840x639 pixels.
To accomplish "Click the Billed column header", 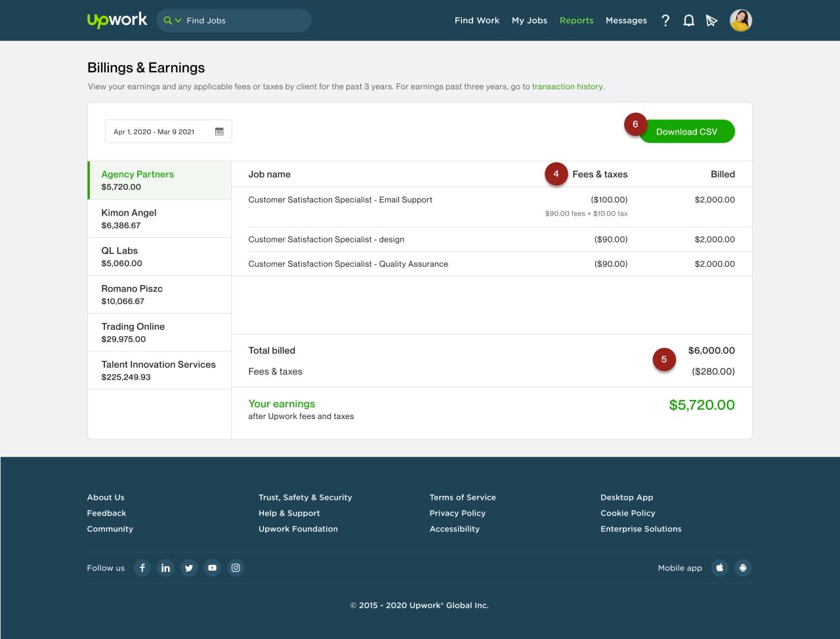I will (x=723, y=174).
